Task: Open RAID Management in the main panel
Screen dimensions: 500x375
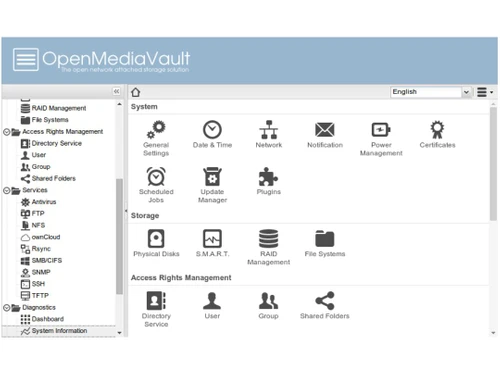Action: pos(269,247)
